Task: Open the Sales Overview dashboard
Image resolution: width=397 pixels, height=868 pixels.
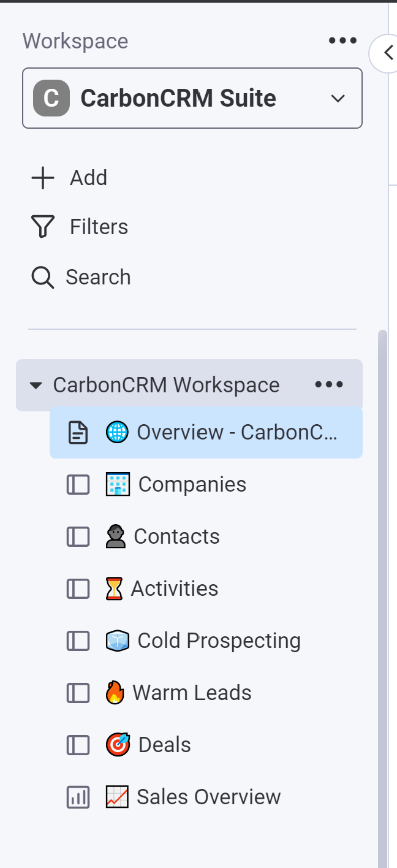Action: (x=208, y=798)
